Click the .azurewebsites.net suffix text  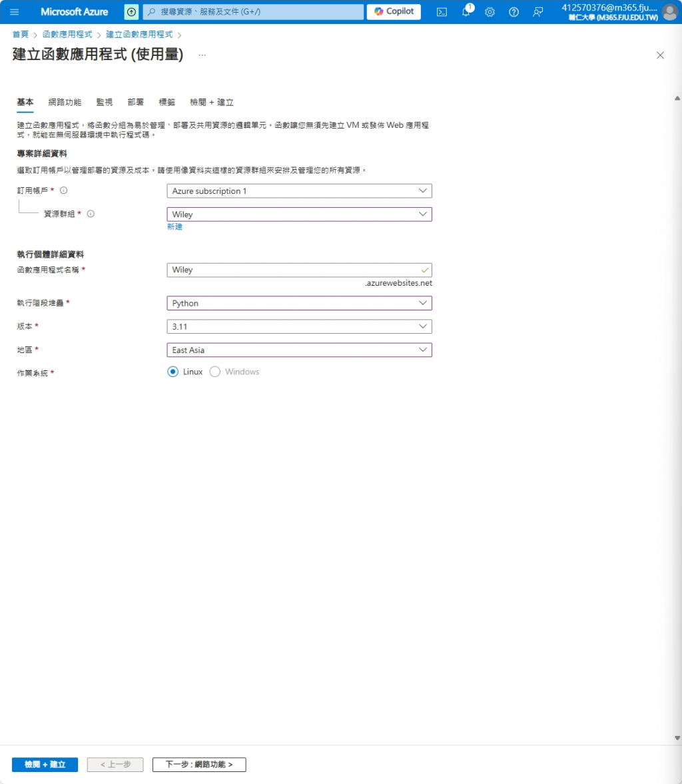click(398, 283)
